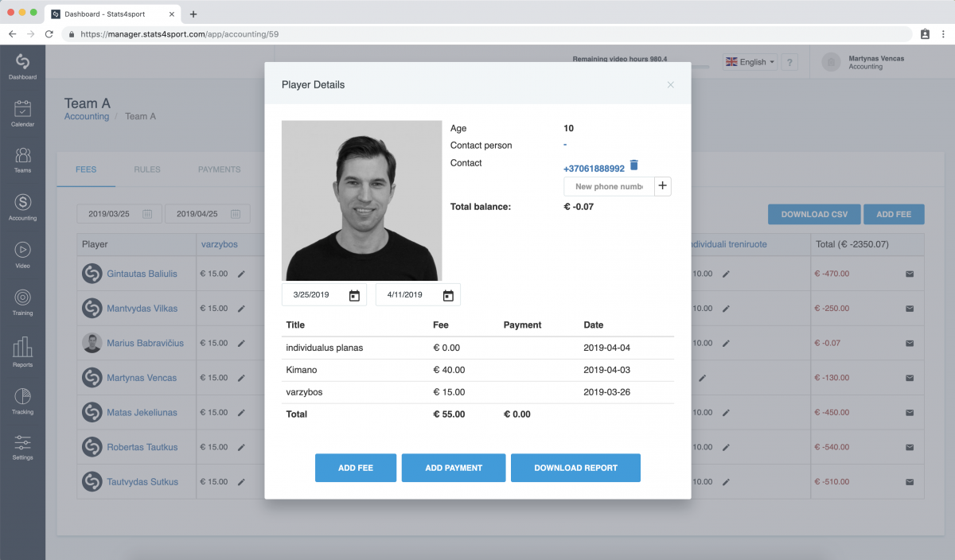Open Reports in the sidebar
The width and height of the screenshot is (955, 560).
pyautogui.click(x=22, y=352)
